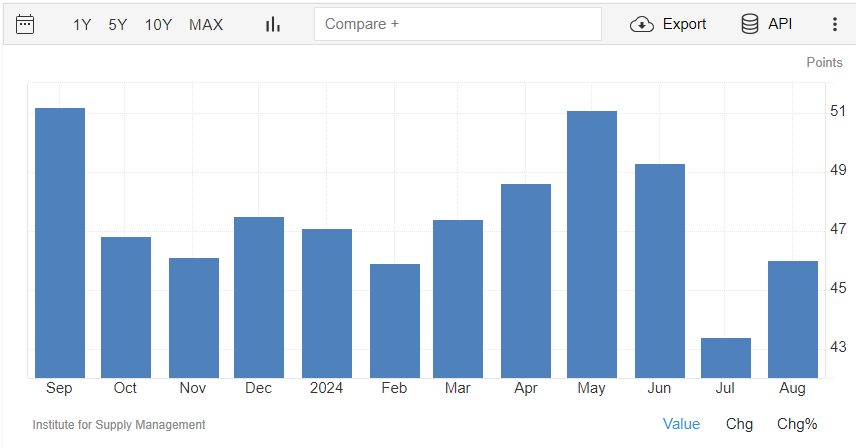Click the cloud download Export icon
The height and width of the screenshot is (448, 856).
(641, 25)
